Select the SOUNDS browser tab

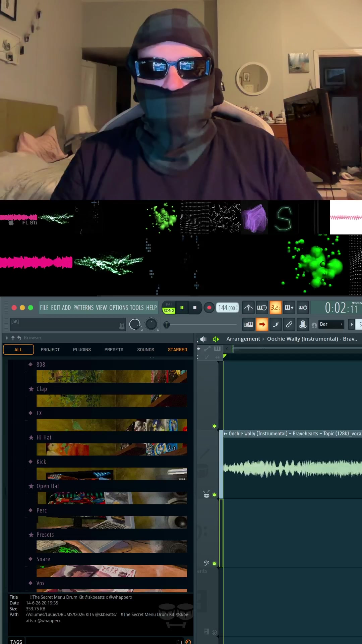click(x=146, y=350)
